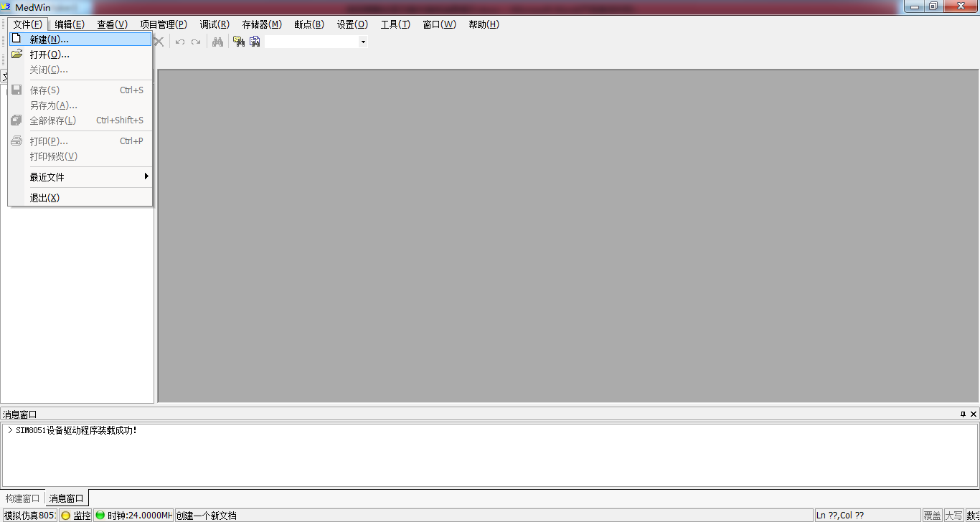Click the delete X icon in toolbar
980x522 pixels.
click(159, 42)
